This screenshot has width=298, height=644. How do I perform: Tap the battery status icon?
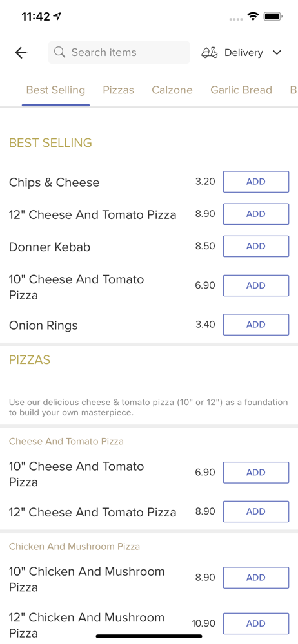tap(272, 17)
